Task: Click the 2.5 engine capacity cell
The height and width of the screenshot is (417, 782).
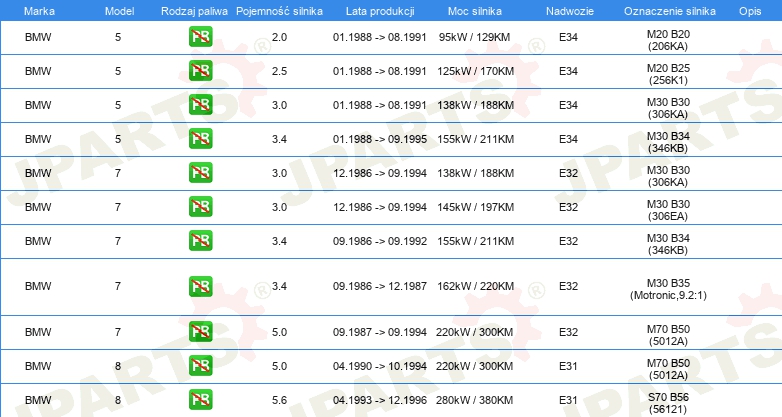Action: 279,71
